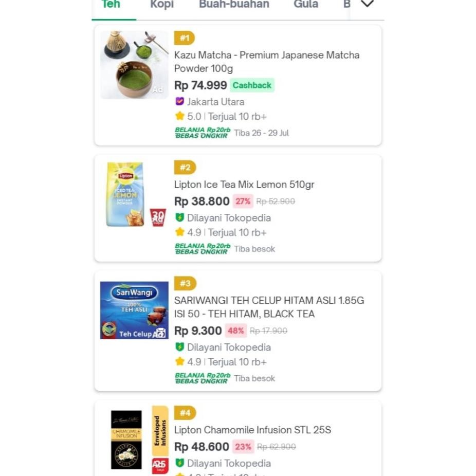Screen dimensions: 476x476
Task: Click the purple Jakarta Utara store badge icon
Action: 179,102
